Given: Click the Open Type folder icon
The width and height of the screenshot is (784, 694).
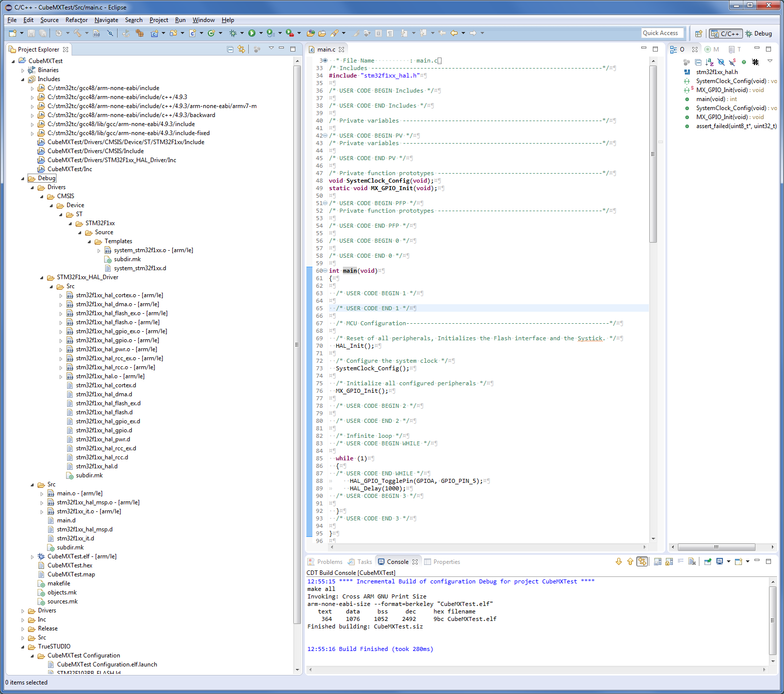Looking at the screenshot, I should click(x=310, y=33).
